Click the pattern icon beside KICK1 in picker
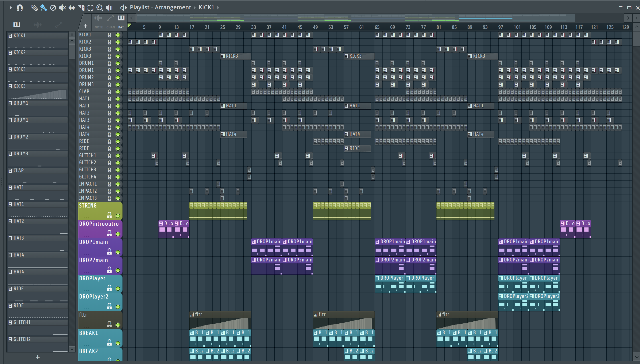 [x=10, y=36]
